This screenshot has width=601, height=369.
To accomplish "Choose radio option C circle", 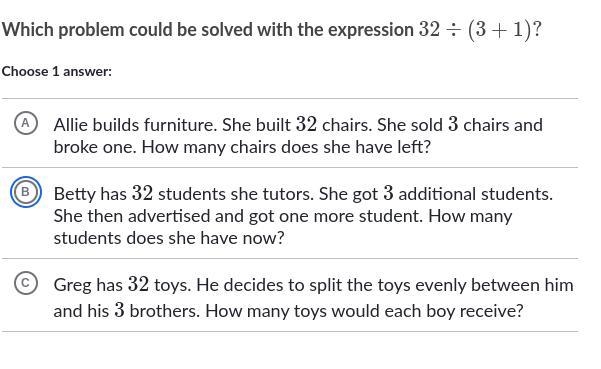I will click(x=26, y=283).
